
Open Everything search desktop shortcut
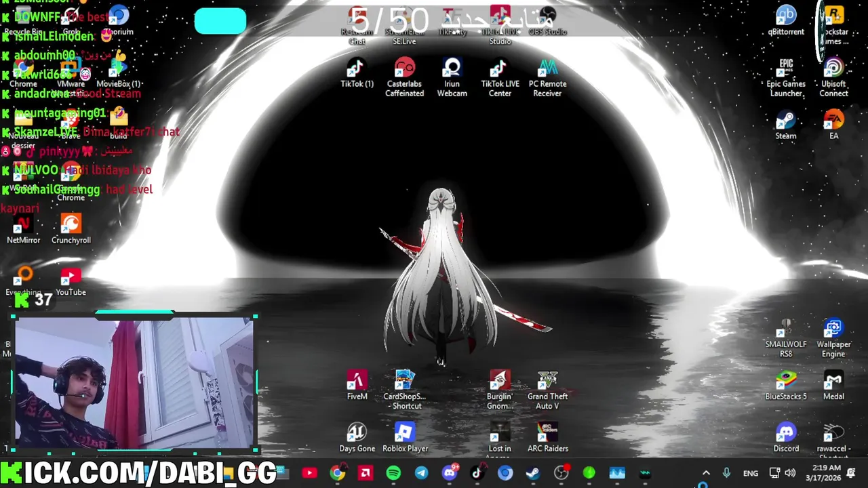pos(23,281)
